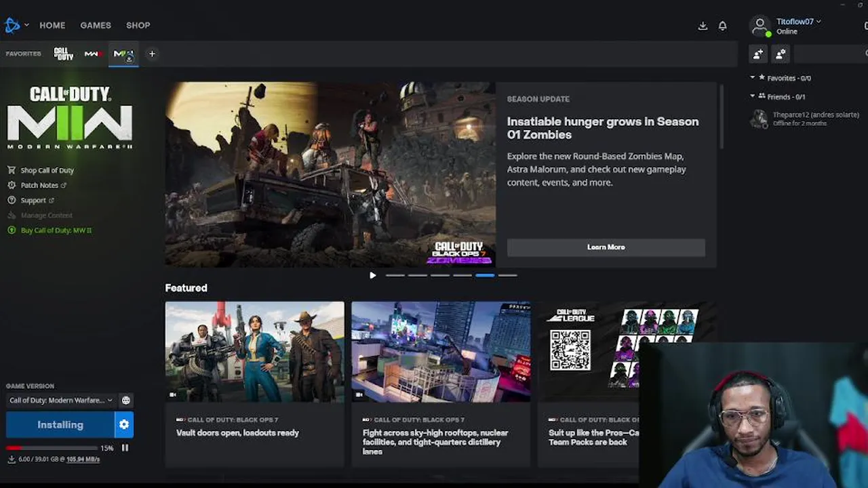868x488 pixels.
Task: Click the region globe icon
Action: tap(125, 401)
